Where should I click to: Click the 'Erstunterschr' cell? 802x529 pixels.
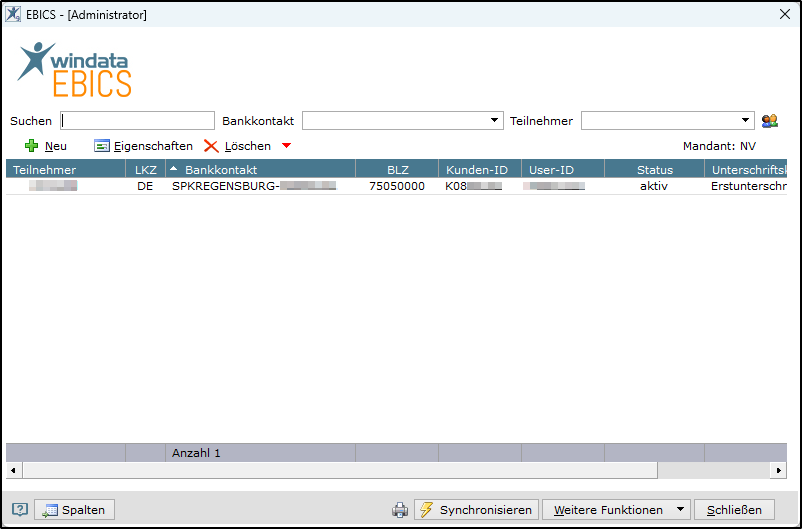746,186
